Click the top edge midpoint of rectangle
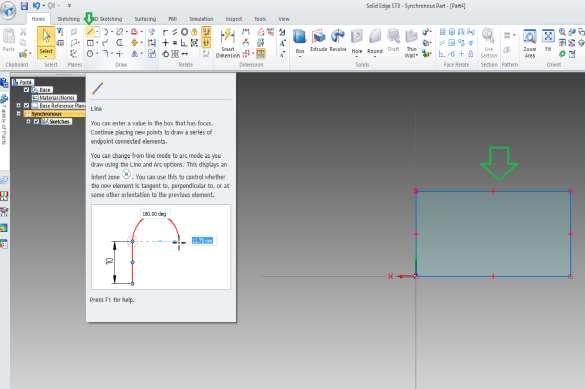Screen dimensions: 585x389 tap(493, 191)
